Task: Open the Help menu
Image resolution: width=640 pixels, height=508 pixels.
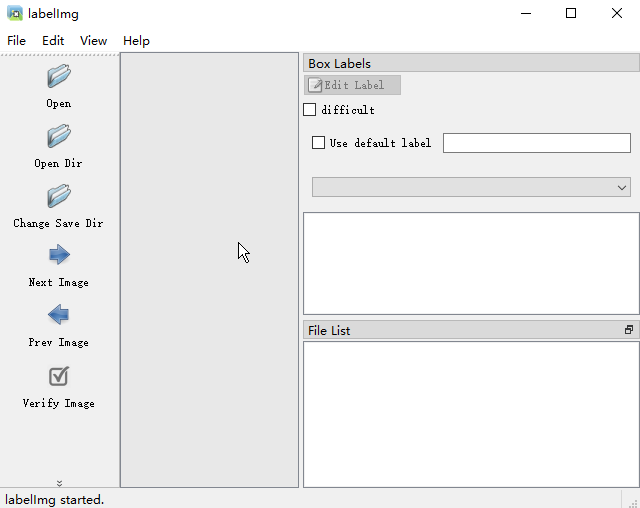Action: [136, 41]
